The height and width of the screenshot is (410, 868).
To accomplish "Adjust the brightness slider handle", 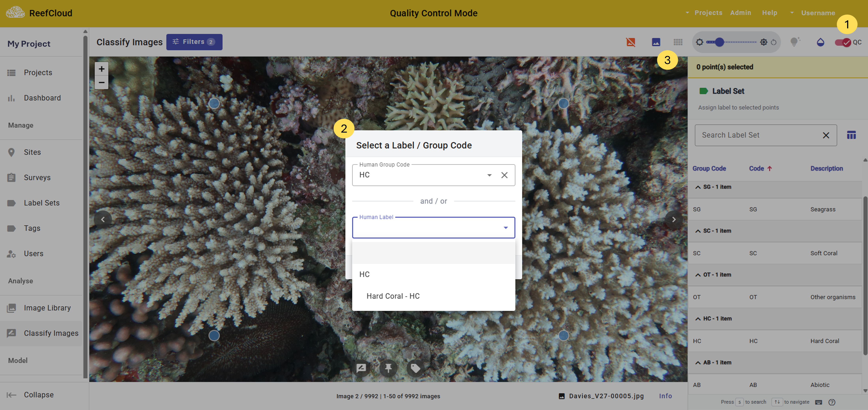I will [719, 42].
